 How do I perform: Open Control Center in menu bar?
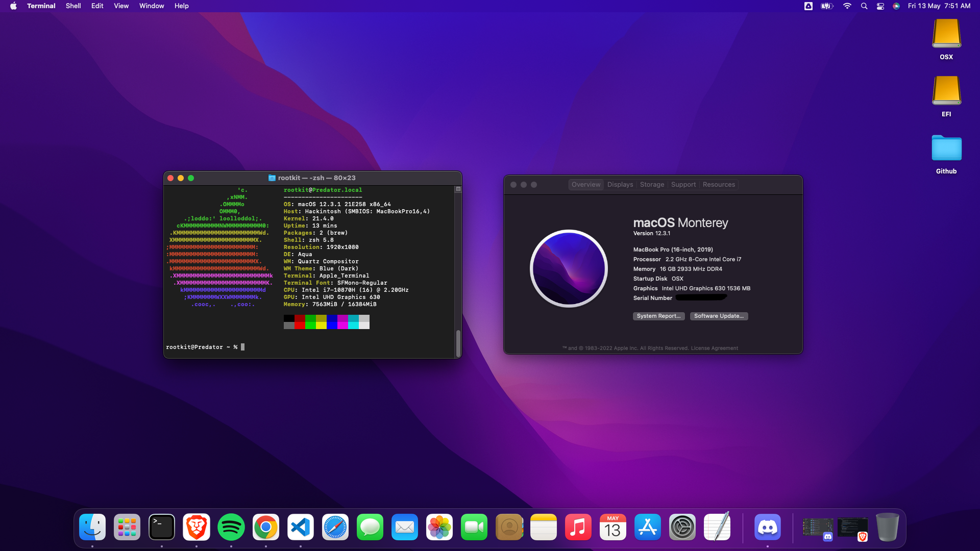(880, 6)
